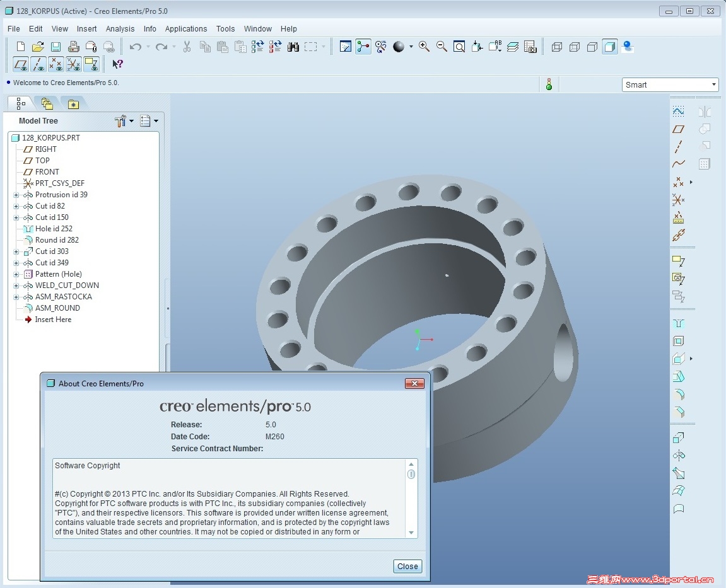Expand Pattern (Hole) tree node
Viewport: 726px width, 588px height.
click(x=16, y=274)
